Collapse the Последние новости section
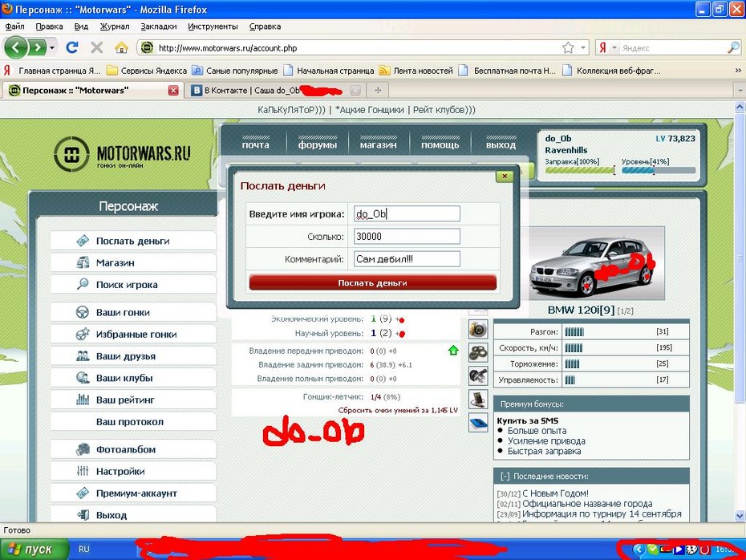The height and width of the screenshot is (560, 746). click(x=505, y=477)
